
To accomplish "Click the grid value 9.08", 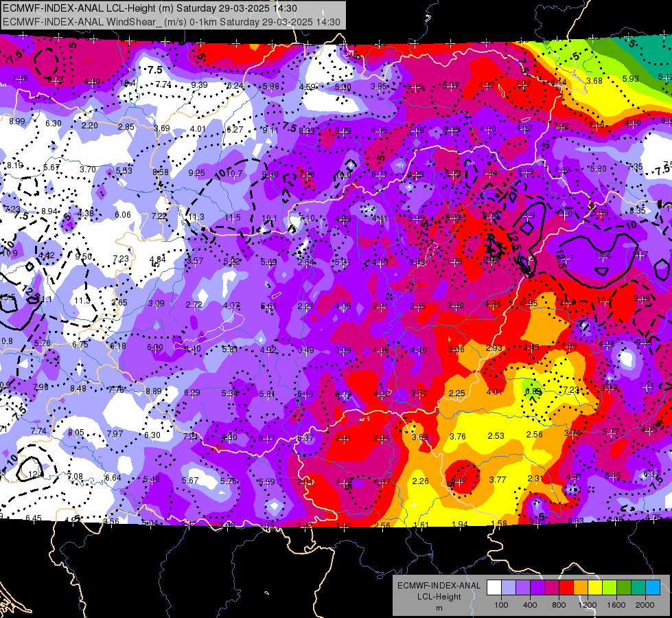I will point(641,298).
